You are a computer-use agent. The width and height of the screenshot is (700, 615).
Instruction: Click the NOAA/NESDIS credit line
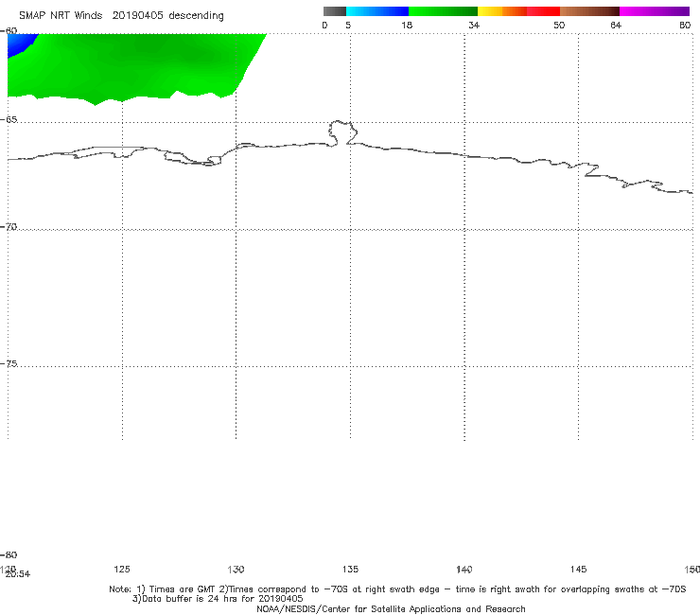pos(391,609)
